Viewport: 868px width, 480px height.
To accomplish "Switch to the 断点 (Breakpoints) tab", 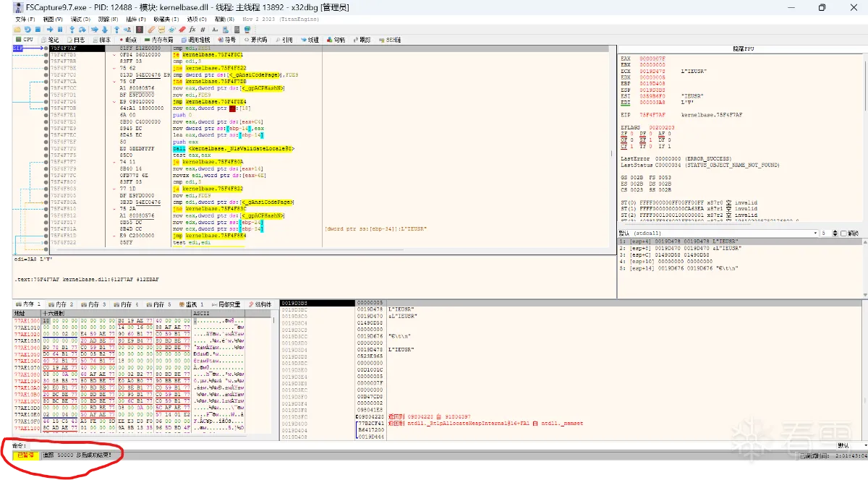I will point(128,40).
